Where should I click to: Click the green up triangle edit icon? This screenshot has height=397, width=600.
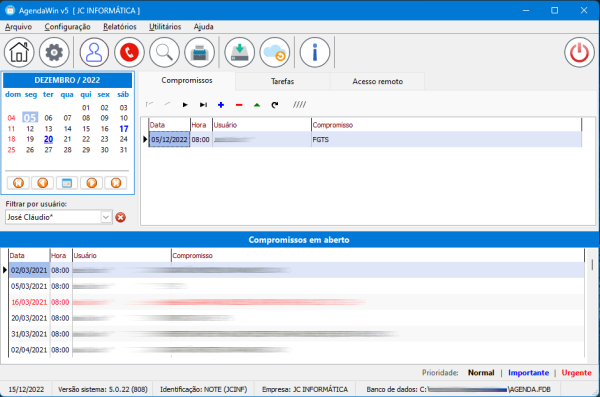(x=257, y=105)
